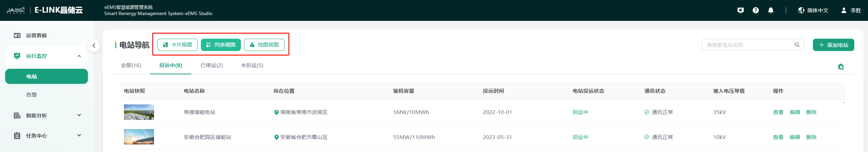Click the 添加电站 button
The width and height of the screenshot is (868, 152).
pyautogui.click(x=833, y=45)
